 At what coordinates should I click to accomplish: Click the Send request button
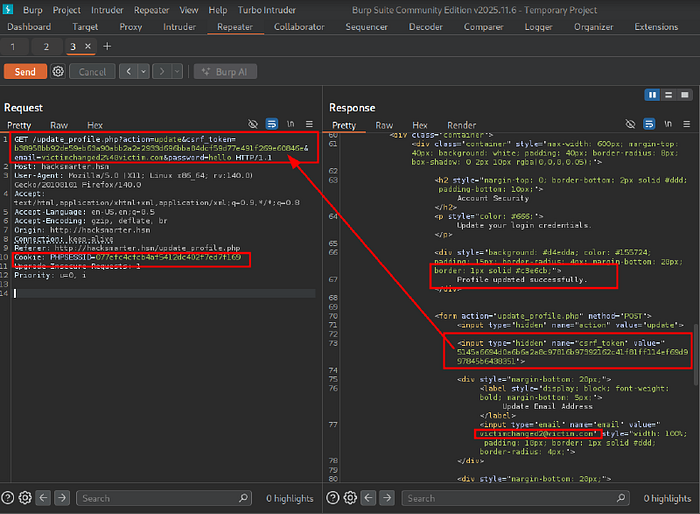[25, 72]
